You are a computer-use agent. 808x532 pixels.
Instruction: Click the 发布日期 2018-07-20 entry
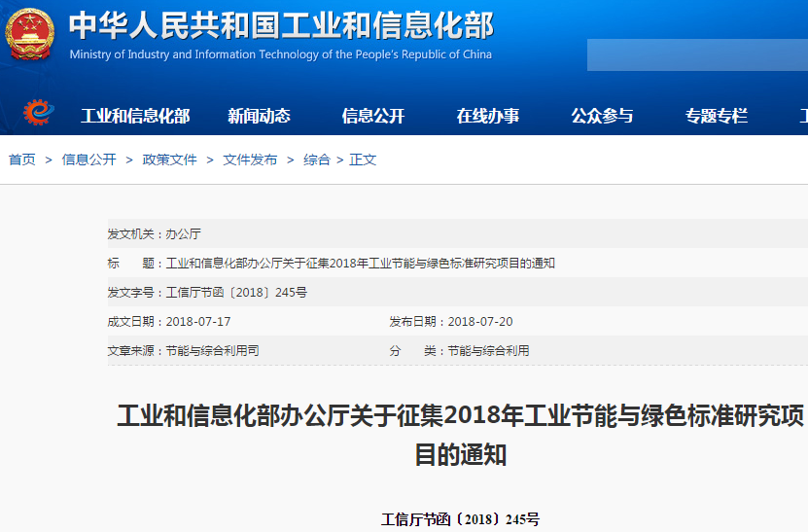(x=451, y=322)
